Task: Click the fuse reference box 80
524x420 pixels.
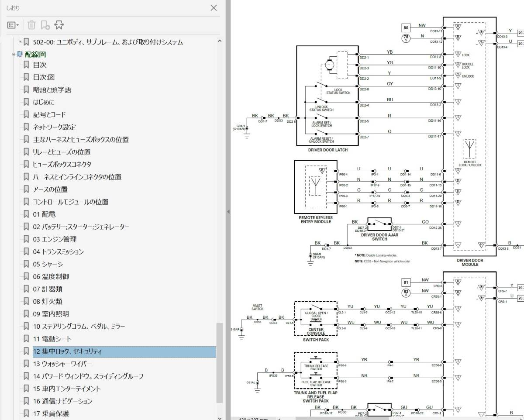Action: point(406,28)
